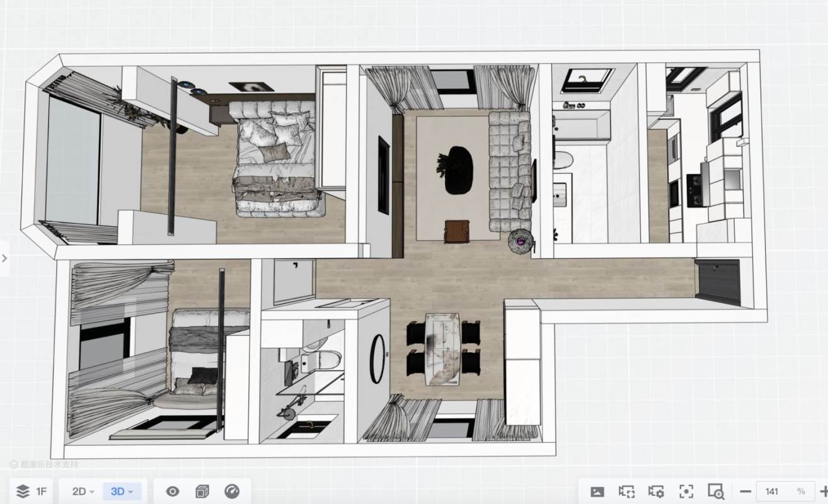This screenshot has height=504, width=828.
Task: Toggle visibility with the eye icon
Action: [173, 491]
